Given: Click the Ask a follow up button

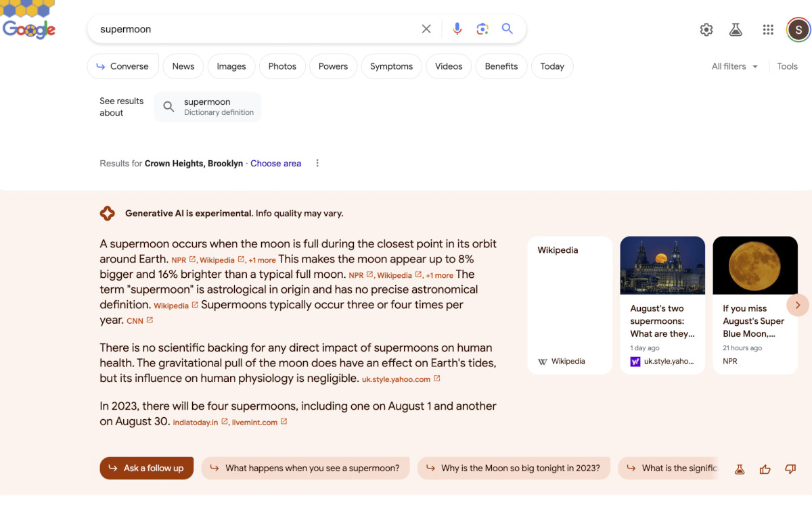Looking at the screenshot, I should tap(146, 468).
